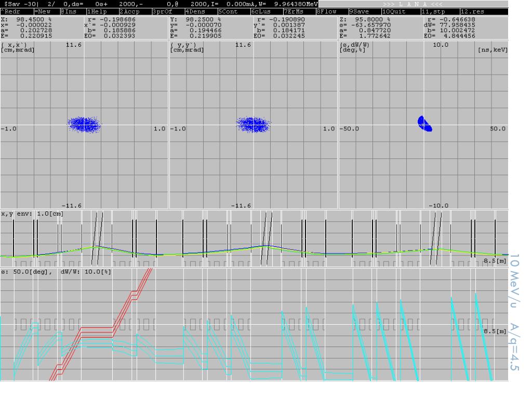Click the 5Cont menu item
Image resolution: width=532 pixels, height=399 pixels.
pos(228,11)
